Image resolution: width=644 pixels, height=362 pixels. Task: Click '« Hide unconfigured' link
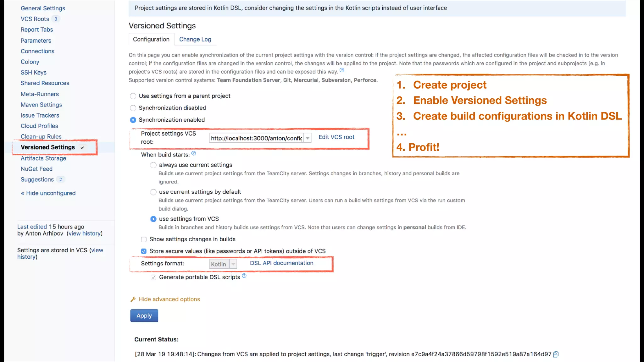pyautogui.click(x=48, y=193)
